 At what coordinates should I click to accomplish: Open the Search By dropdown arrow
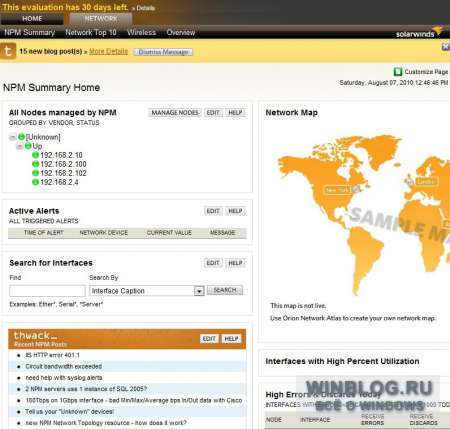pyautogui.click(x=199, y=291)
